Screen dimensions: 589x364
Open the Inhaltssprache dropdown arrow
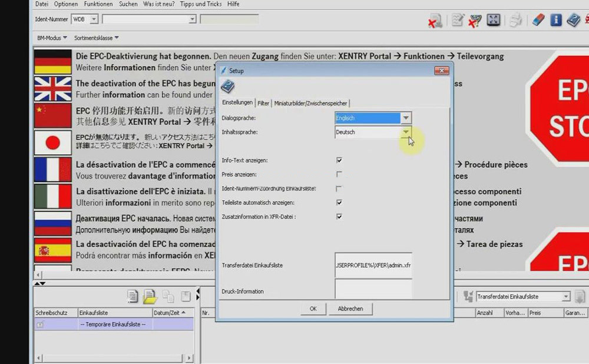[x=406, y=132]
